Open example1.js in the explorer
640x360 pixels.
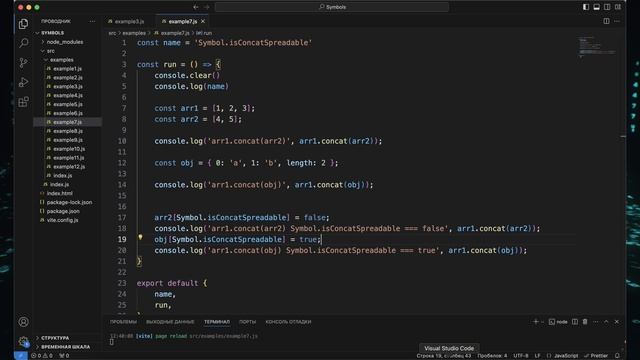pyautogui.click(x=67, y=69)
